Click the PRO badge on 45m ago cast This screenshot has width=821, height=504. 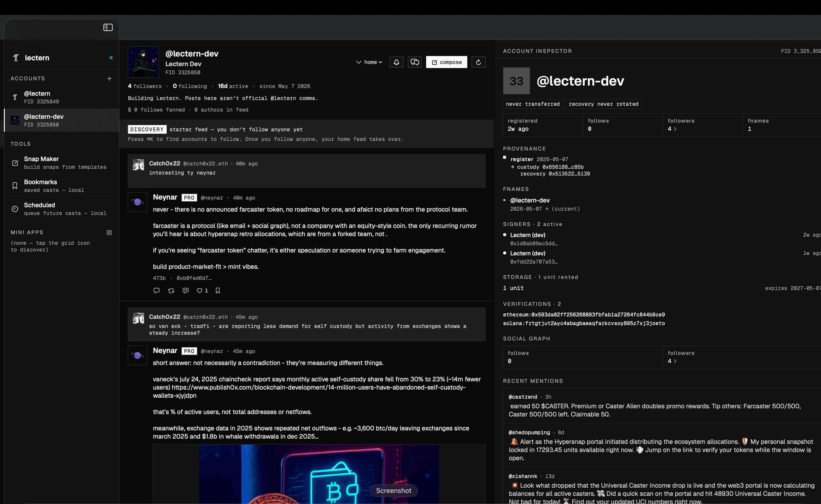(x=189, y=351)
